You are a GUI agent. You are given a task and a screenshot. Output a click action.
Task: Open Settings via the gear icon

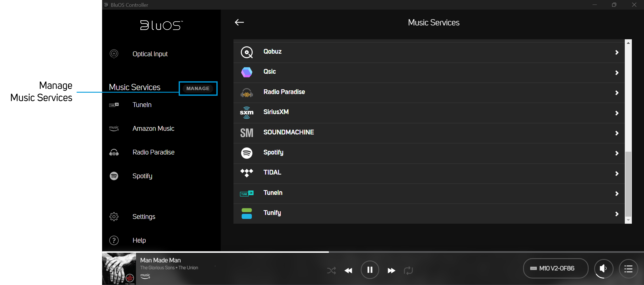pos(114,217)
